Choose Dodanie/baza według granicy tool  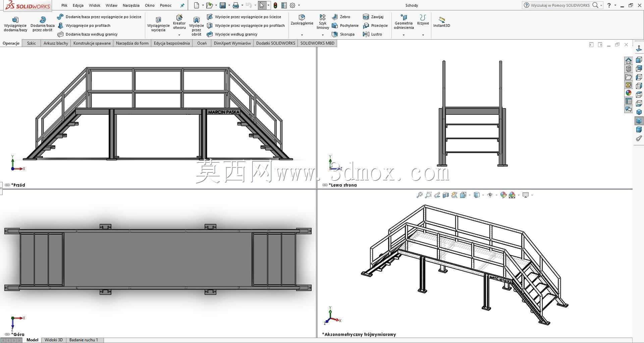pos(88,34)
